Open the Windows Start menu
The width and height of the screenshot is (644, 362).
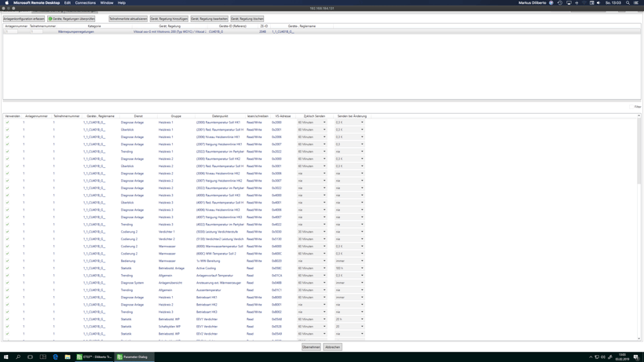click(x=5, y=357)
